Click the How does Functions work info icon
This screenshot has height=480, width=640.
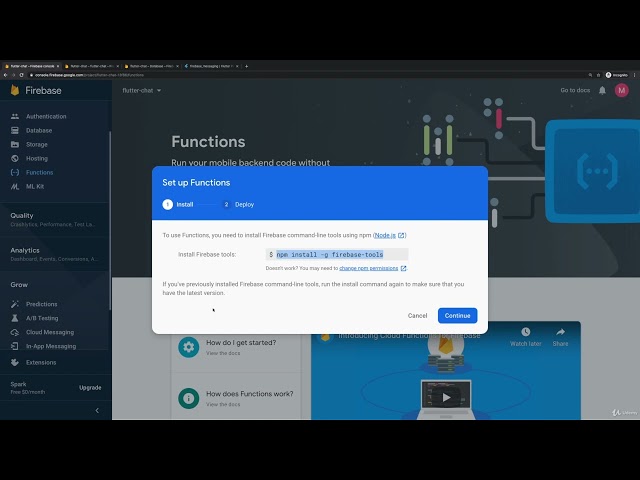coord(189,398)
